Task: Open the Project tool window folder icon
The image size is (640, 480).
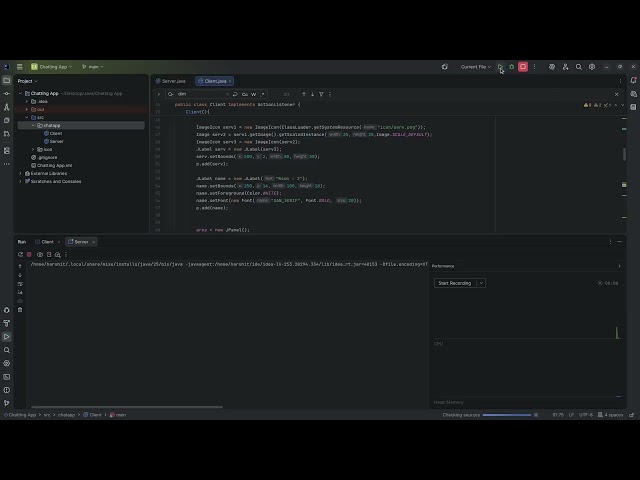Action: click(7, 80)
